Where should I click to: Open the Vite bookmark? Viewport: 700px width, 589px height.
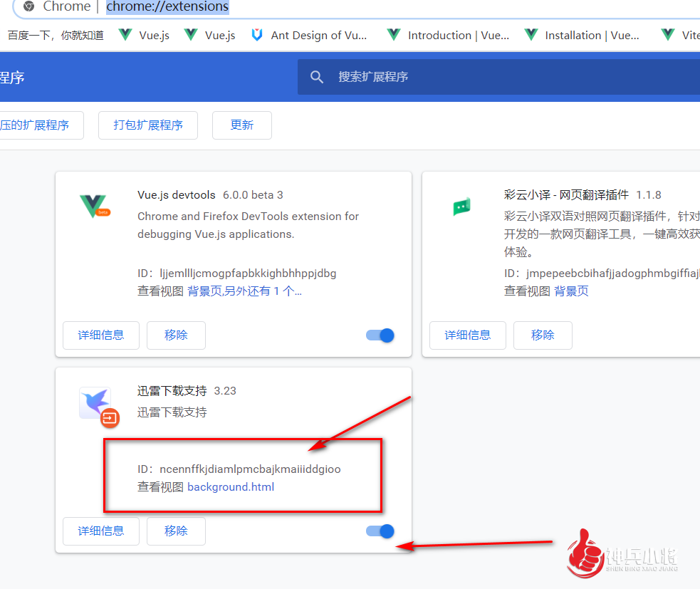coord(680,36)
